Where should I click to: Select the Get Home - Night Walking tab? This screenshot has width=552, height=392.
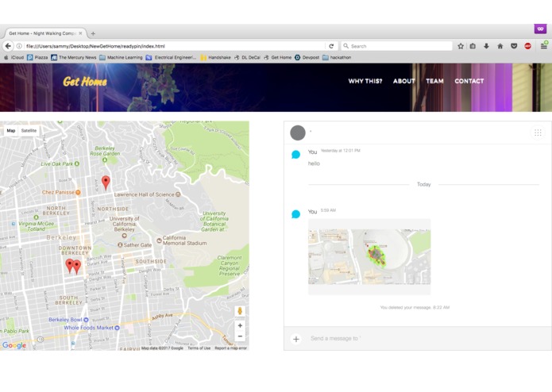click(43, 33)
